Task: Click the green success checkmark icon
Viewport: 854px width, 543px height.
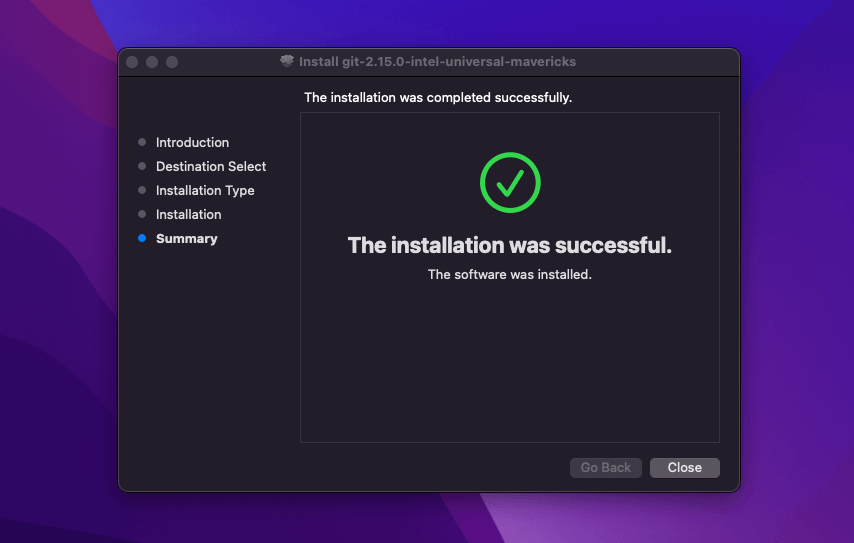Action: 510,182
